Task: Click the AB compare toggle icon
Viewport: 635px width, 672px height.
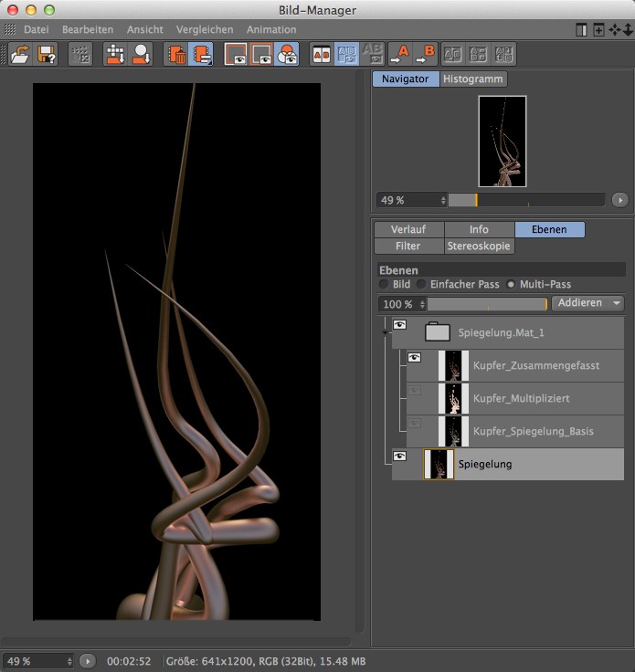Action: [x=322, y=55]
